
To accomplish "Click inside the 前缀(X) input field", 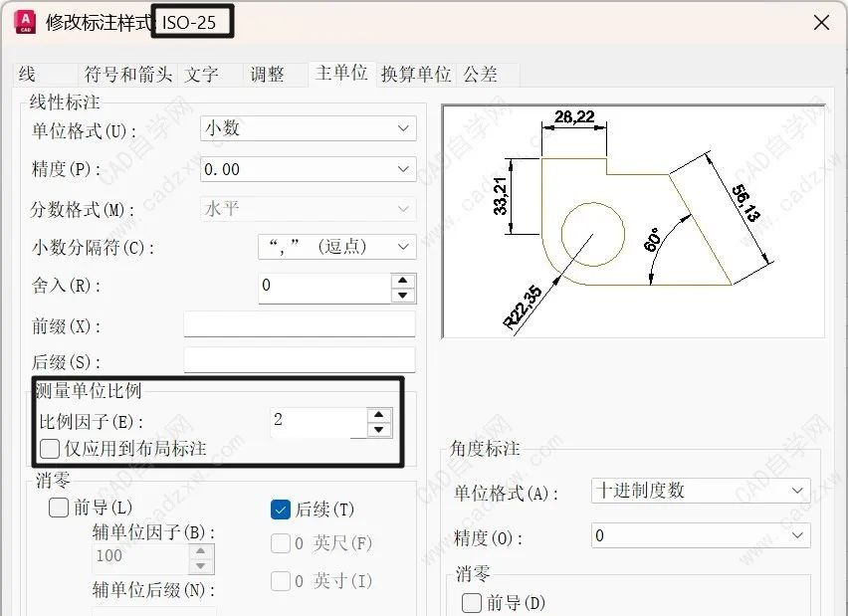I will click(x=299, y=323).
